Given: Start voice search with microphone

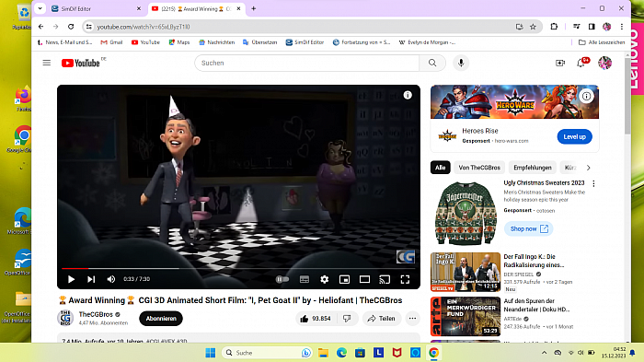Looking at the screenshot, I should (x=461, y=63).
